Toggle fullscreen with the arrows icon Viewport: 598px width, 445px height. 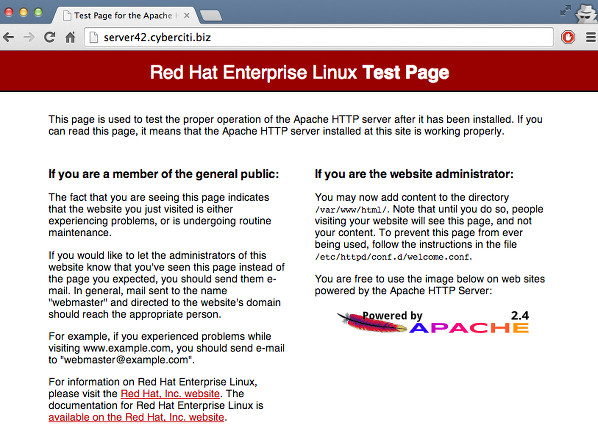(x=566, y=10)
